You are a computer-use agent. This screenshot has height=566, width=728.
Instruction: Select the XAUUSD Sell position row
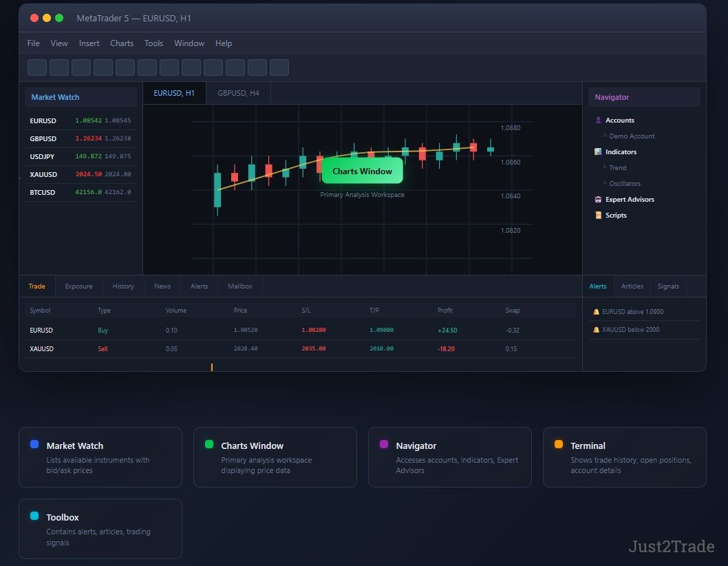click(x=301, y=349)
